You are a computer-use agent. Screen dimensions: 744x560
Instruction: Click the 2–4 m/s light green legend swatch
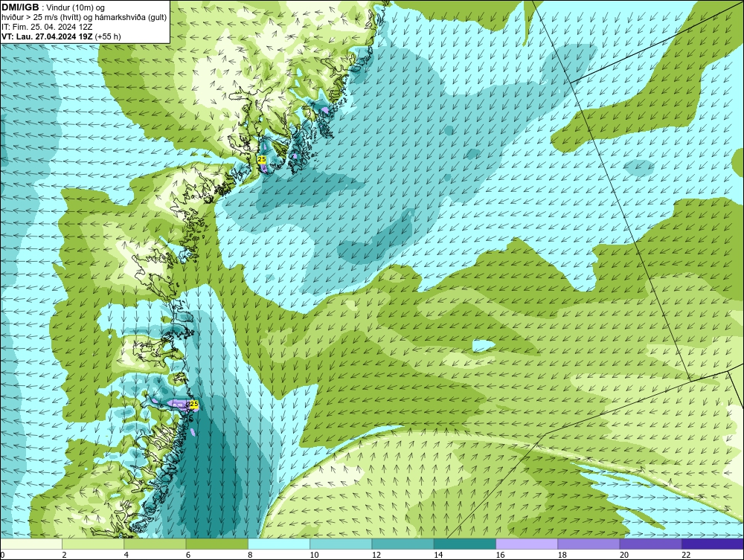pyautogui.click(x=93, y=544)
